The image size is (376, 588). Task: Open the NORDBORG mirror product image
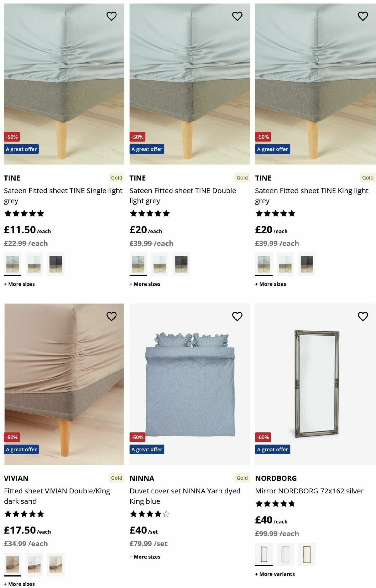[x=315, y=384]
